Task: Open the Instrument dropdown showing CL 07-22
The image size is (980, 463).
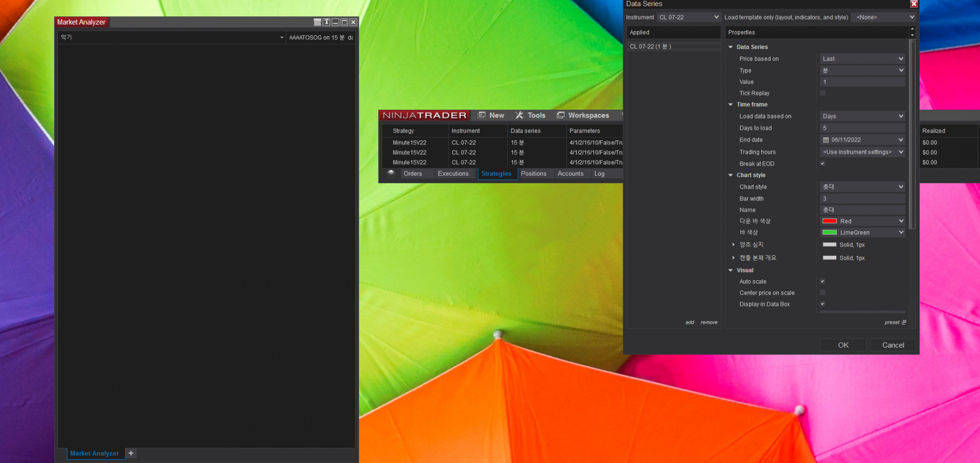Action: (689, 17)
